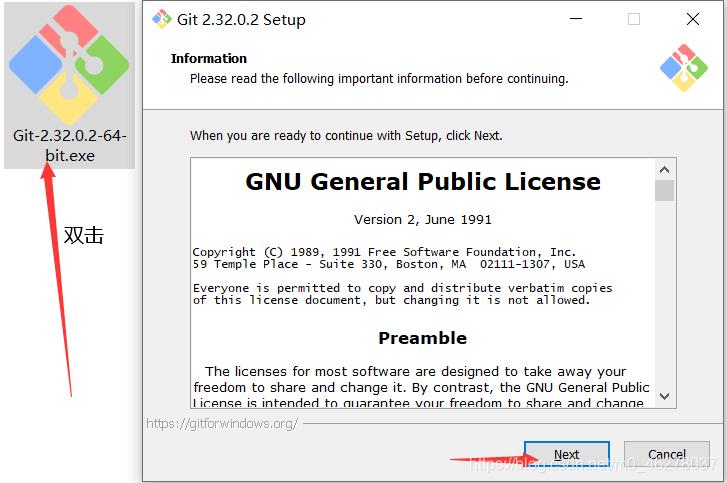Viewport: 727px width, 483px height.
Task: Open the gitforwindows.org link
Action: pyautogui.click(x=222, y=423)
